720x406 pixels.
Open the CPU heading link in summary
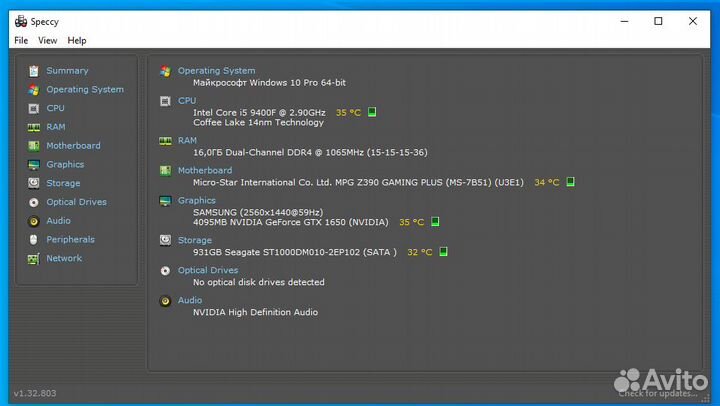coord(187,101)
